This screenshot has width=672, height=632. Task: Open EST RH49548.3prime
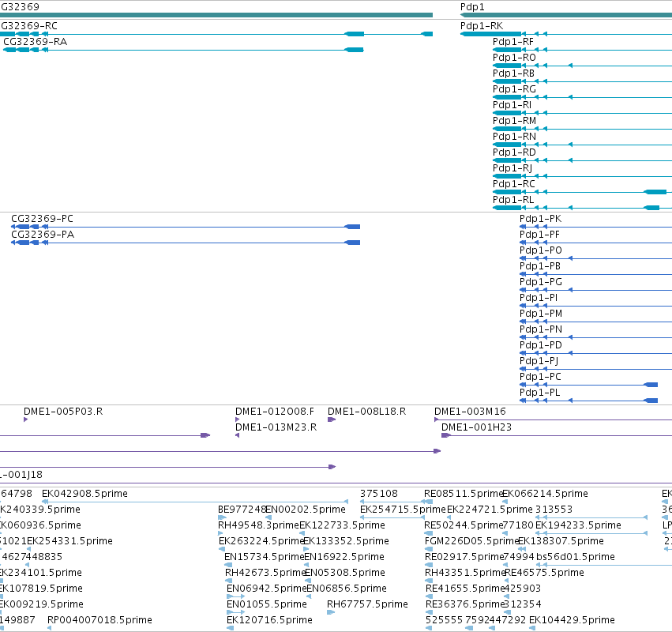pyautogui.click(x=258, y=525)
